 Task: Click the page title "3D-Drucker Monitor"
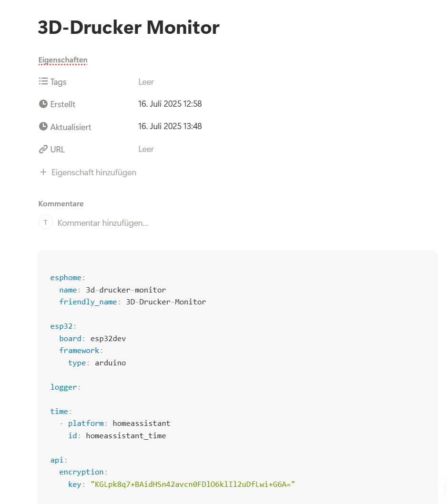pos(129,28)
